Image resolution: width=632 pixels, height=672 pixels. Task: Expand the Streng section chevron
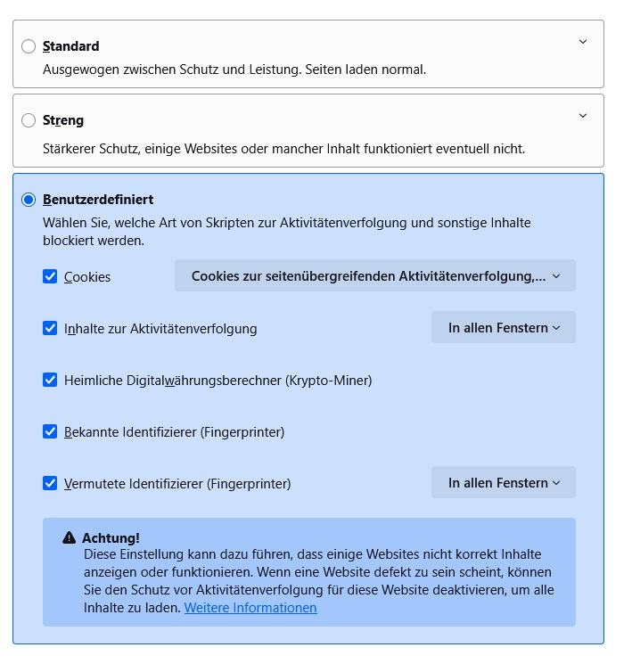[583, 116]
